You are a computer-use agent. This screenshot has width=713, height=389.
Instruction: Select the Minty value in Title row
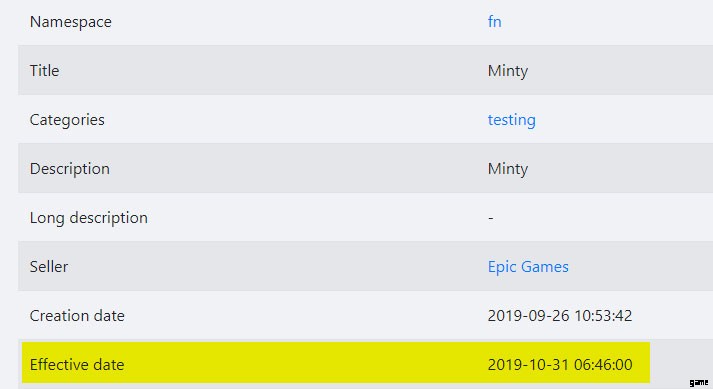[508, 71]
